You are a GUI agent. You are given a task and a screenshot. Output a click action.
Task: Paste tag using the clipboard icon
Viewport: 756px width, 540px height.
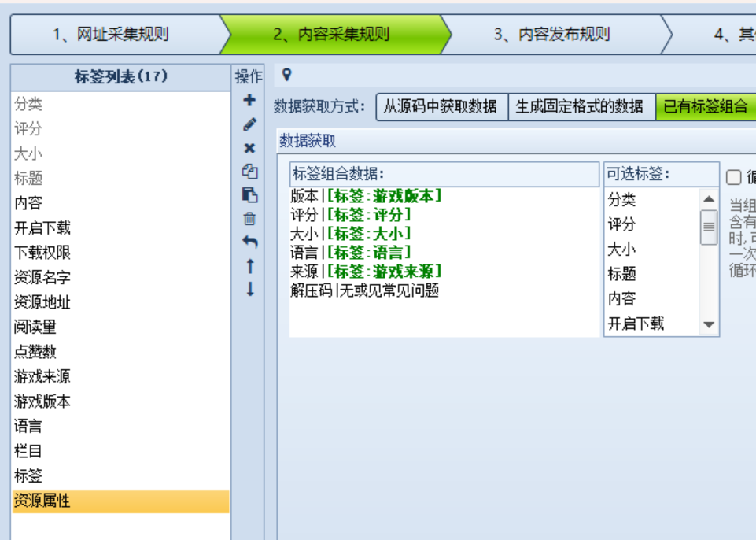(249, 195)
